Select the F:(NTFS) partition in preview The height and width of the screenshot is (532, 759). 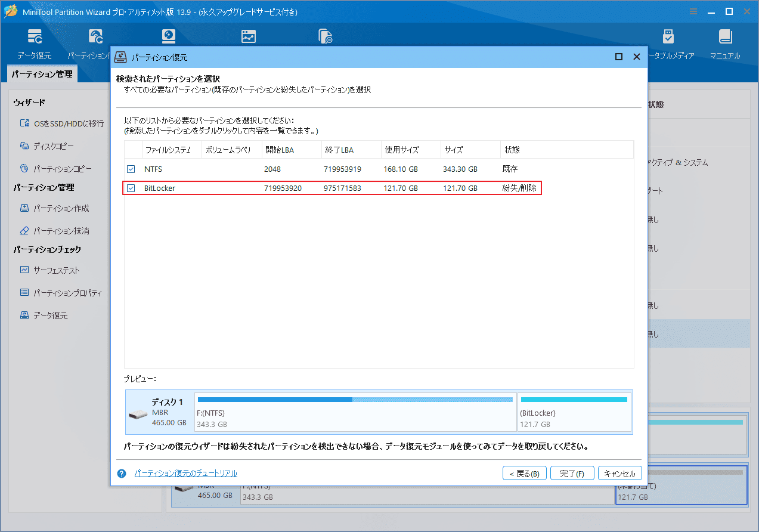click(356, 411)
